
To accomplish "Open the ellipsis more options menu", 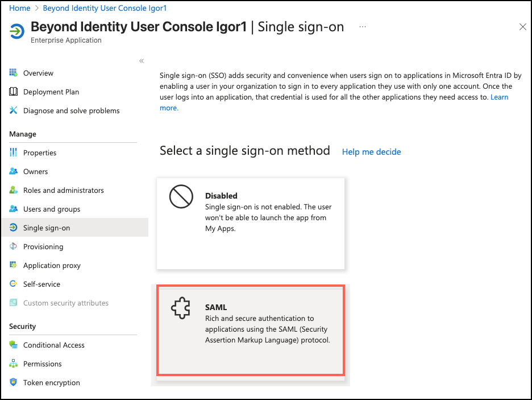I will (363, 27).
